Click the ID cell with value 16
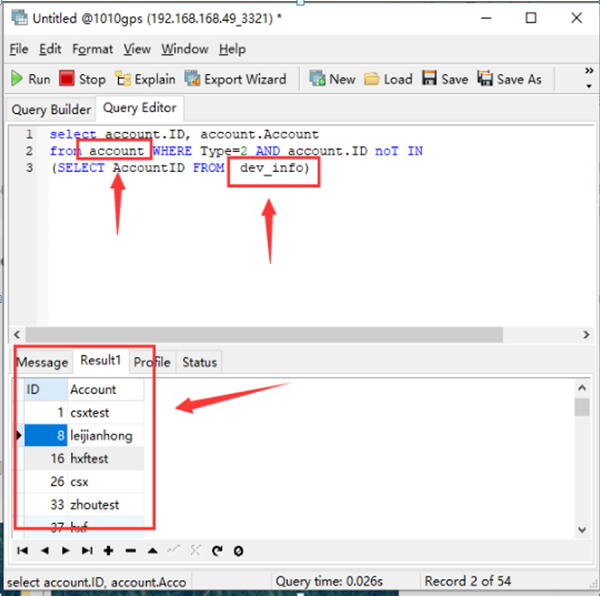 [x=46, y=458]
